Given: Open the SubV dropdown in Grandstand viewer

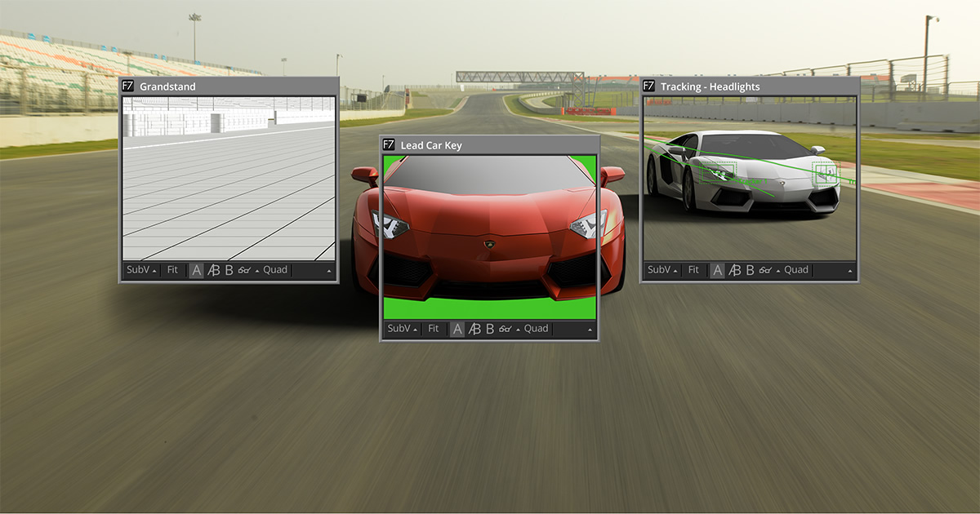Looking at the screenshot, I should pos(140,270).
